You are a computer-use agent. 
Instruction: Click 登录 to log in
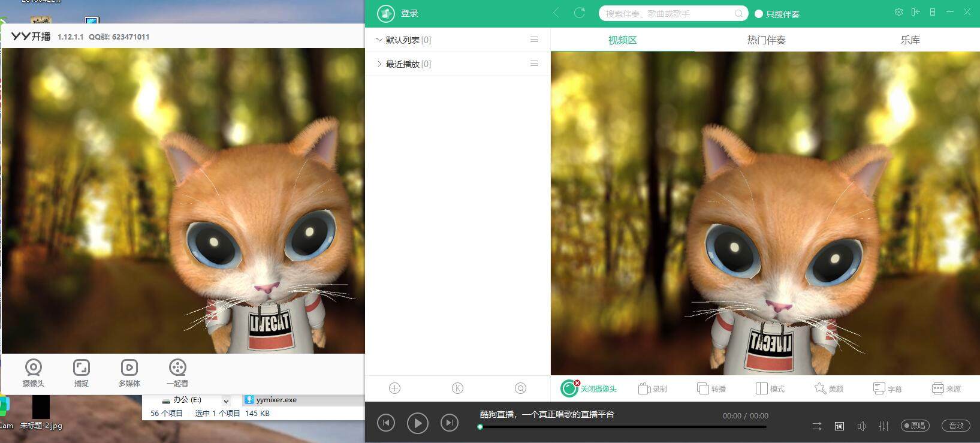[409, 13]
